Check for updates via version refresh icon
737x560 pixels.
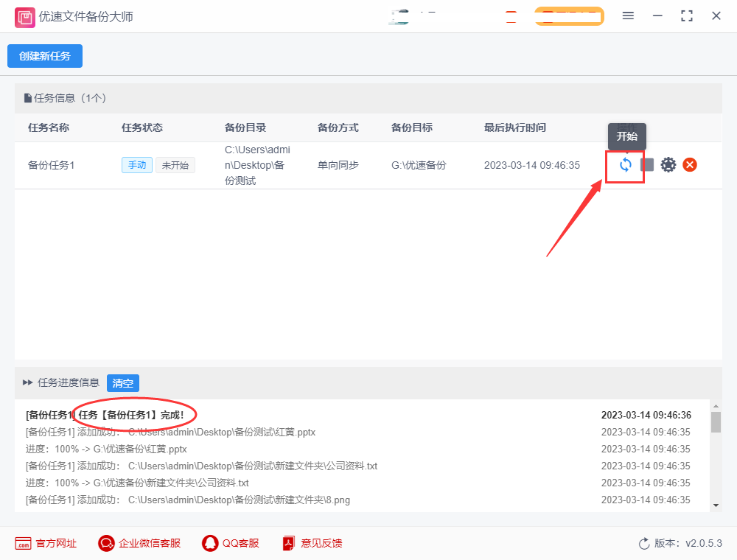(644, 544)
